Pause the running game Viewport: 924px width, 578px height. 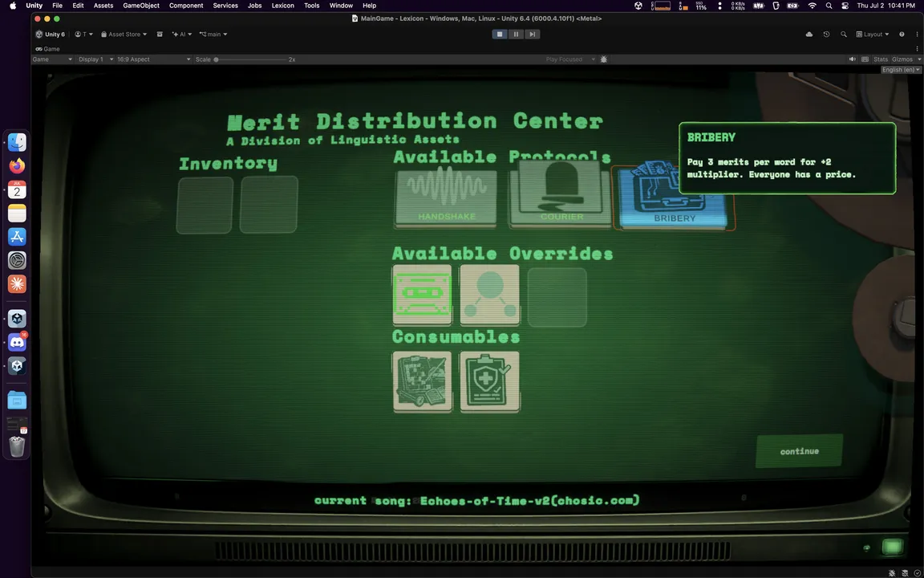pyautogui.click(x=516, y=35)
